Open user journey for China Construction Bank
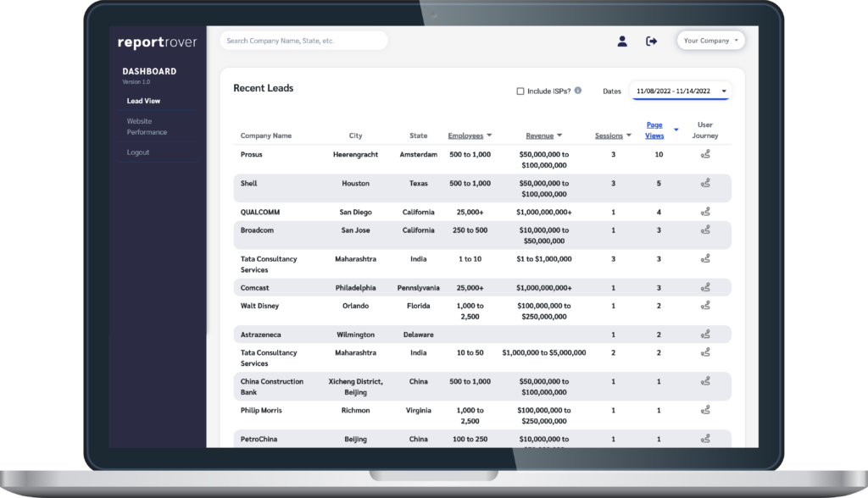 pos(705,381)
